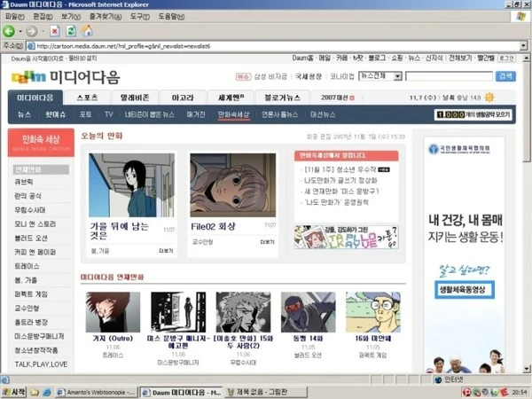
Task: Open the 2007대선 tab
Action: (x=338, y=98)
